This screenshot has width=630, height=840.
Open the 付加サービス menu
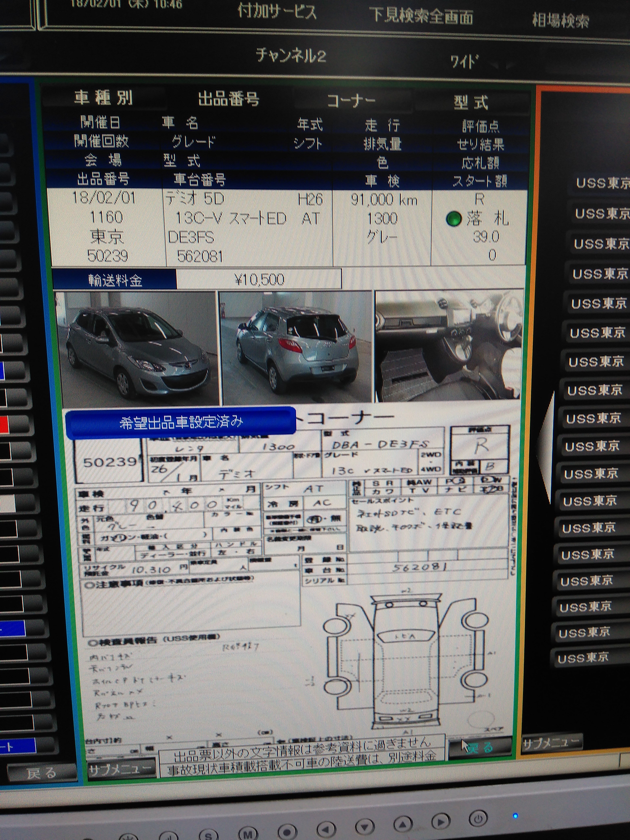pyautogui.click(x=277, y=12)
